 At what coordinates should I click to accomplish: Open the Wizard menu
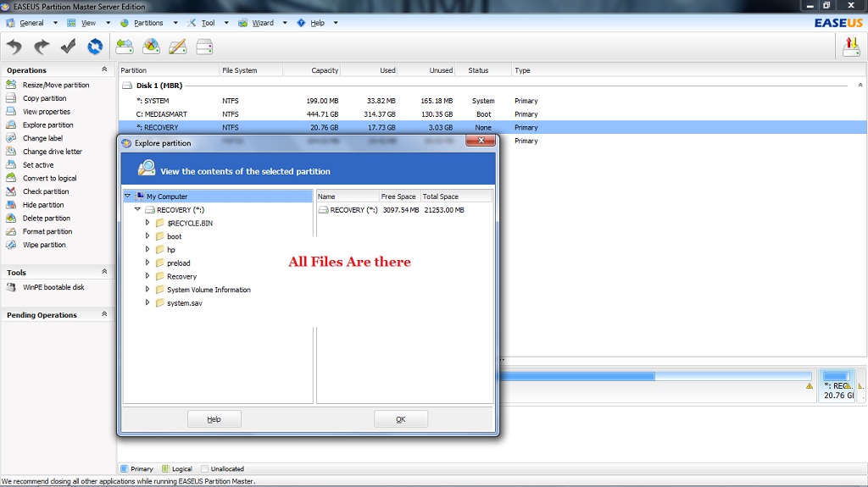(263, 23)
